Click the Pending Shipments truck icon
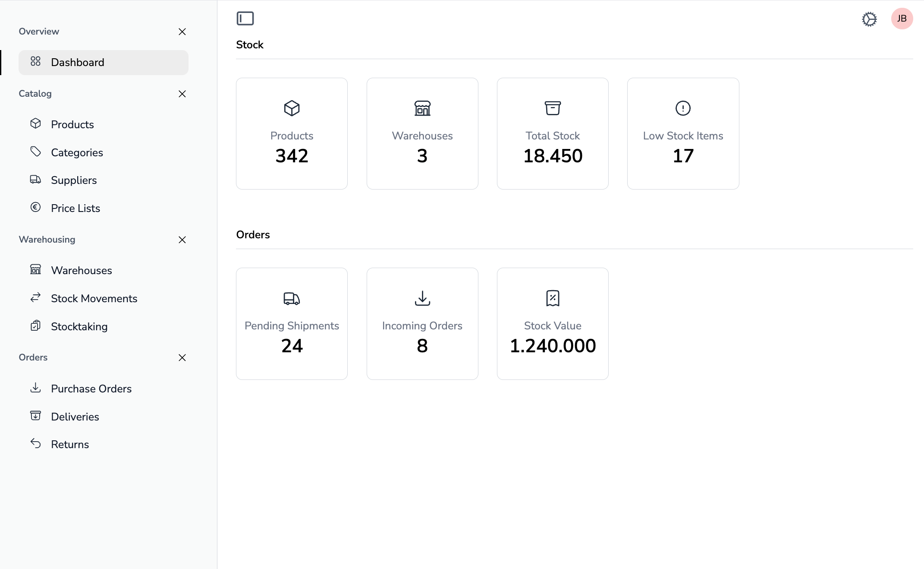The width and height of the screenshot is (924, 569). (x=292, y=298)
